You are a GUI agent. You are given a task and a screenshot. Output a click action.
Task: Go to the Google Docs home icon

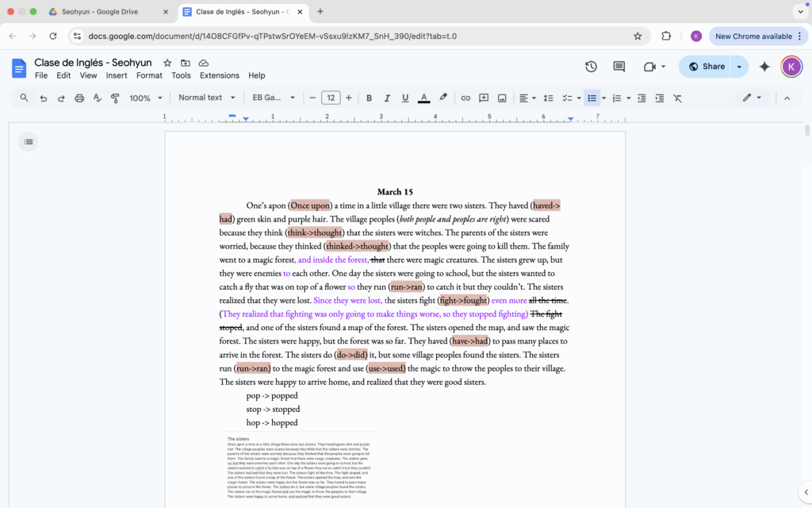click(19, 68)
